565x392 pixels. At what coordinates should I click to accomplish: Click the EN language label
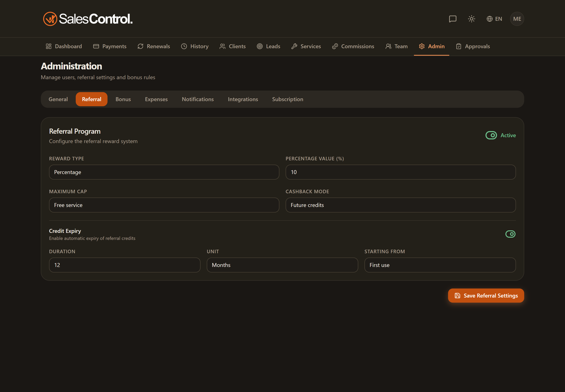coord(499,19)
